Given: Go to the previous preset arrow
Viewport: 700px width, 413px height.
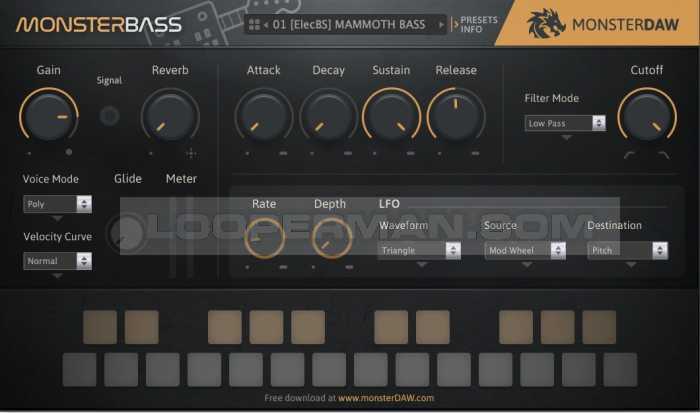Looking at the screenshot, I should 266,24.
